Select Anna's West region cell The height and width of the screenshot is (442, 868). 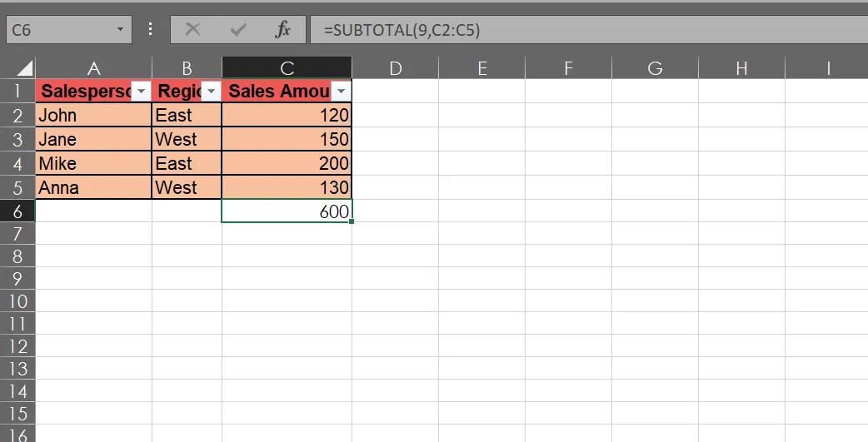point(187,187)
